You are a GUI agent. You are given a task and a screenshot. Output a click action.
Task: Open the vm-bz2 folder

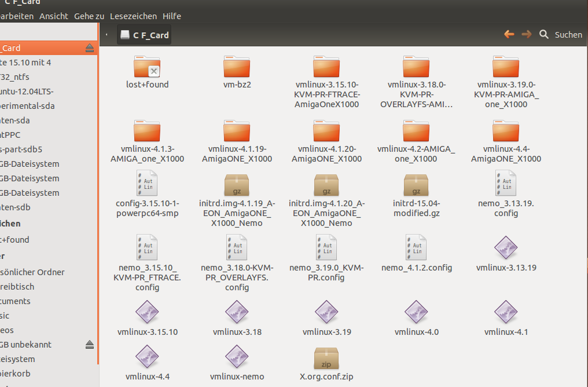tap(237, 67)
